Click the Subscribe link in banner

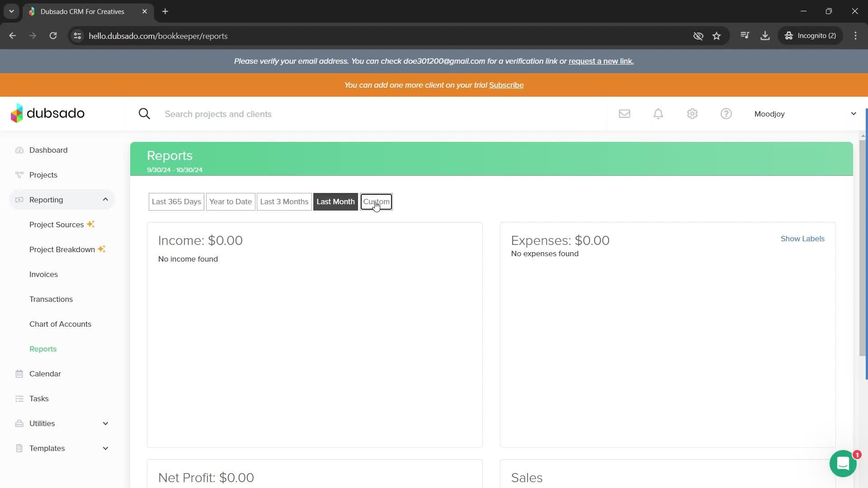[506, 85]
